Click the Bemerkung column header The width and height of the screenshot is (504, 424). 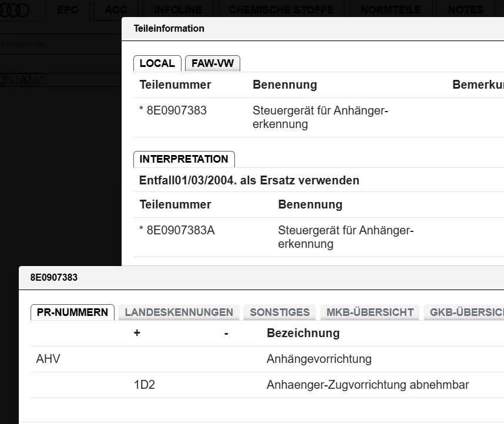click(478, 85)
